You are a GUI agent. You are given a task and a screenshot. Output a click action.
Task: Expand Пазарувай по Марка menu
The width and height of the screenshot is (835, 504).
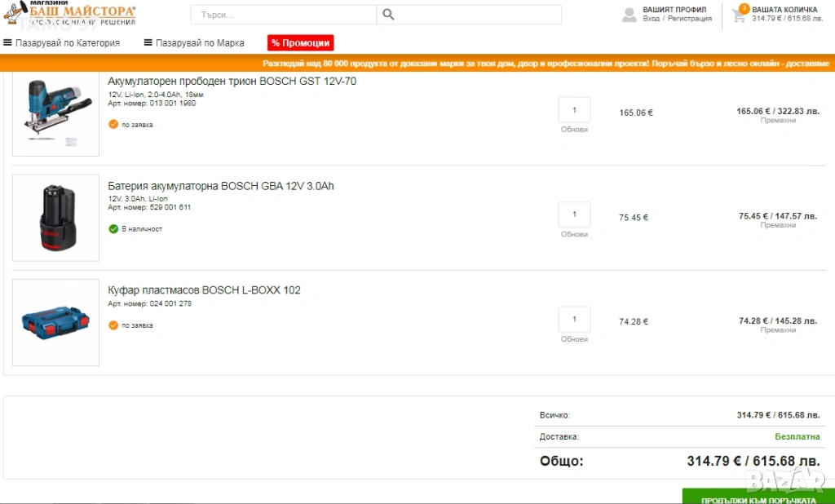(x=194, y=43)
